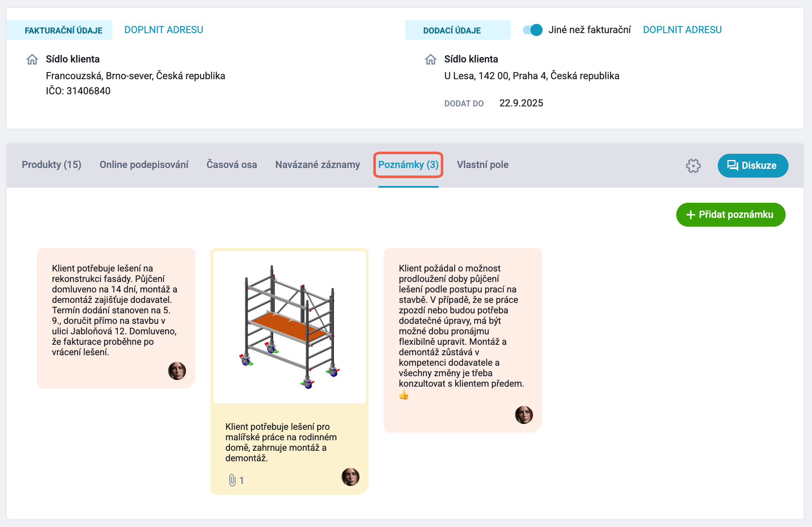
Task: Click the house icon under Dodací údaje
Action: (x=431, y=59)
